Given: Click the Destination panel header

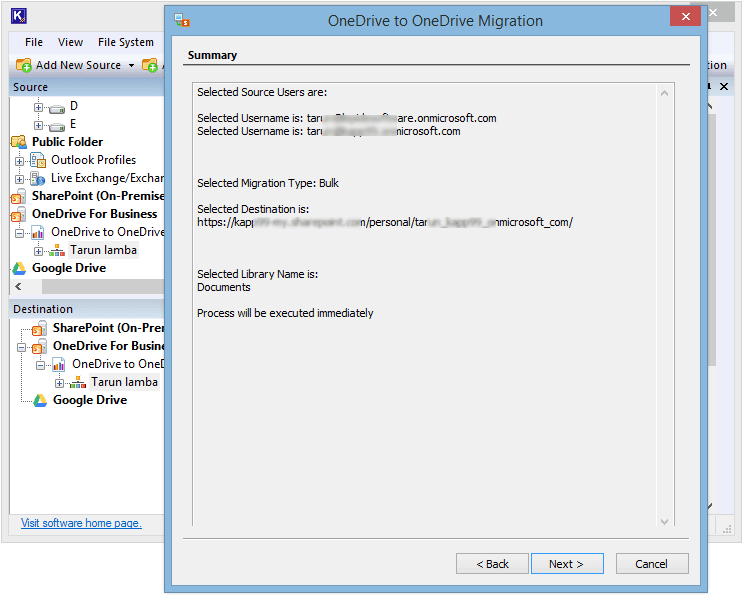Looking at the screenshot, I should pyautogui.click(x=86, y=309).
